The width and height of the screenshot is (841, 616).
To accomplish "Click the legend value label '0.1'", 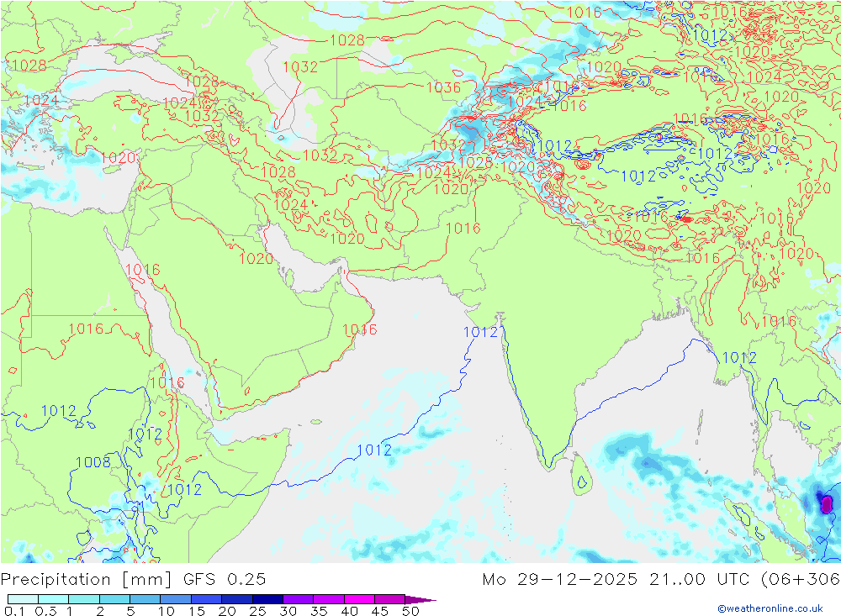I will 14,611.
